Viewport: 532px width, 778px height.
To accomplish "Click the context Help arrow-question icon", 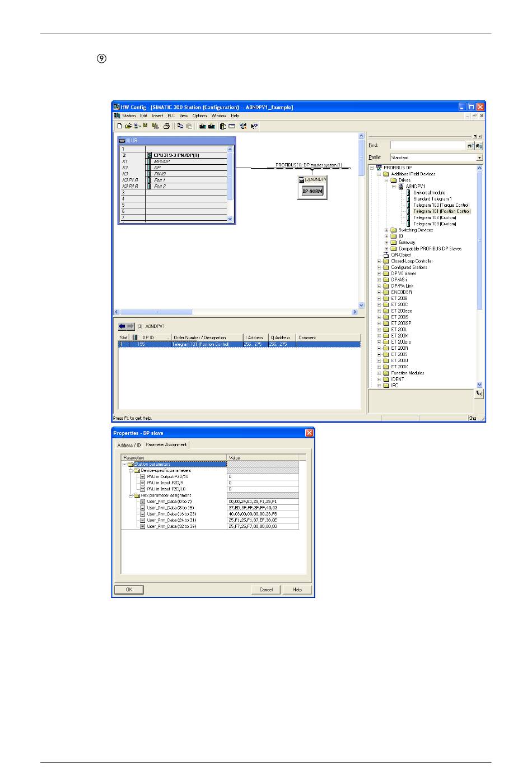I will 254,126.
